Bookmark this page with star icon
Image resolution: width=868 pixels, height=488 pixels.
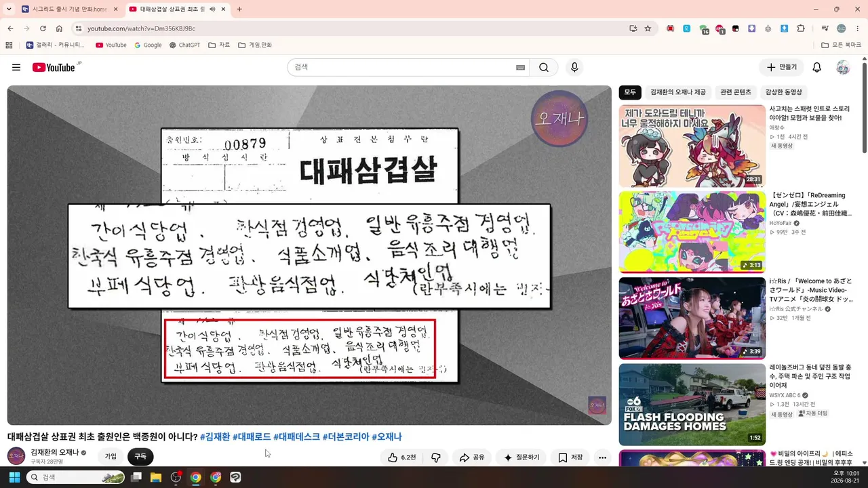[648, 28]
